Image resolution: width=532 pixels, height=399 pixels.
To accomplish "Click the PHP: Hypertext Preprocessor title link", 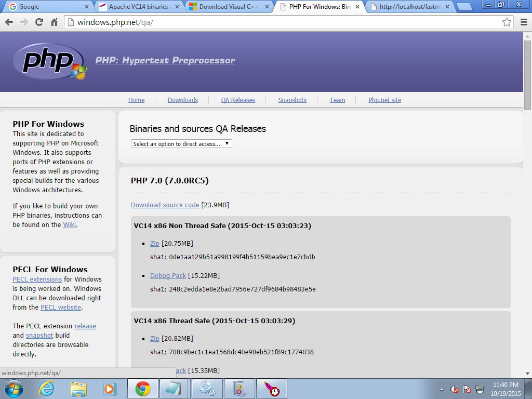I will pyautogui.click(x=165, y=60).
